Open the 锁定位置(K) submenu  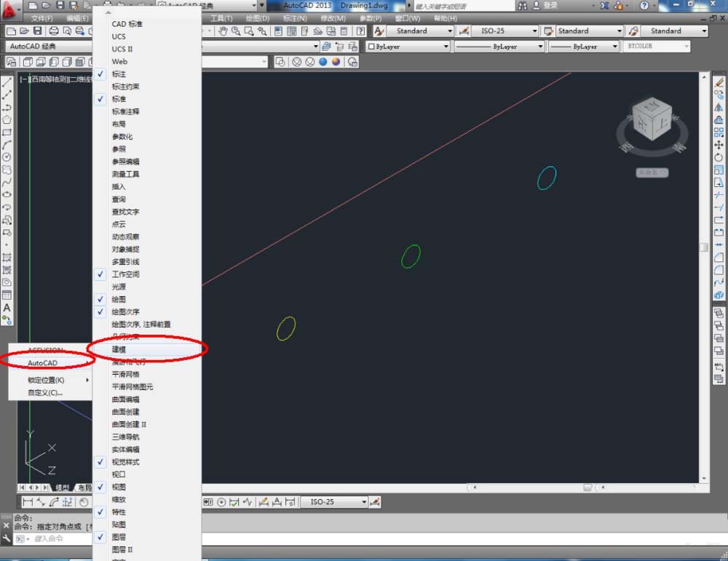click(50, 380)
